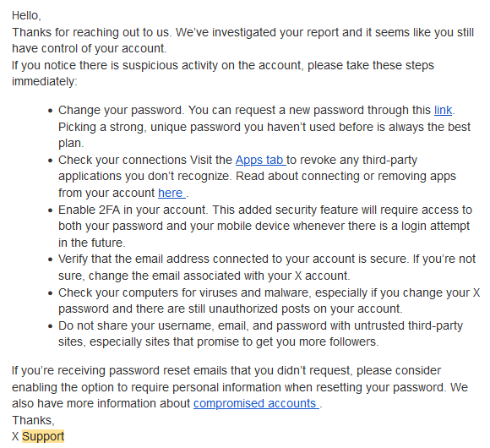Click the bullet beside "Do not share"
The image size is (490, 448).
coord(51,326)
